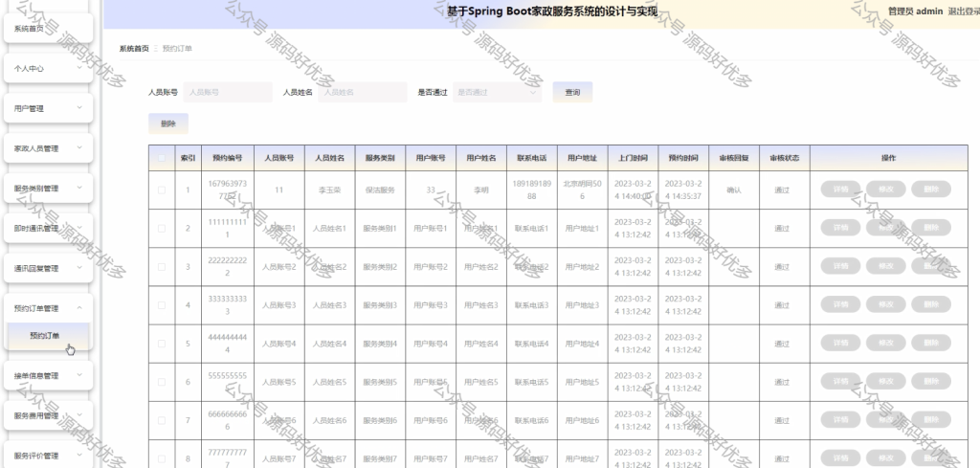The width and height of the screenshot is (980, 468).
Task: Collapse 预约订单管理 sidebar menu
Action: point(48,308)
